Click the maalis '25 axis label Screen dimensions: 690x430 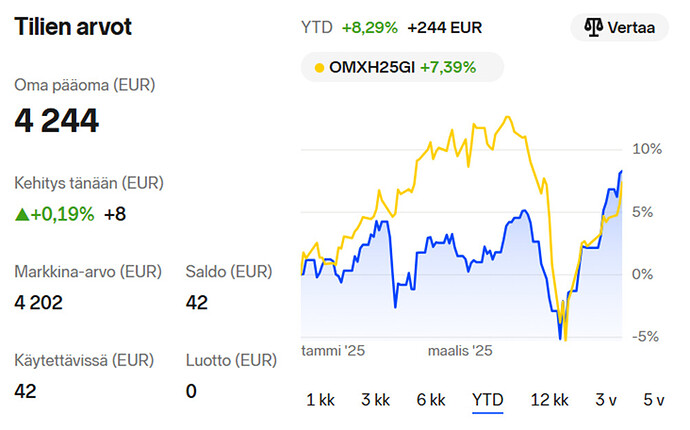460,351
